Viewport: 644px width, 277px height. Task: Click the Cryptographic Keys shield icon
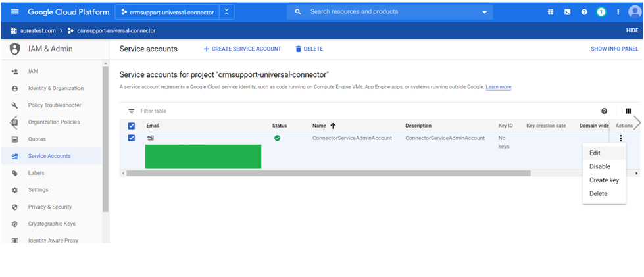pos(14,224)
